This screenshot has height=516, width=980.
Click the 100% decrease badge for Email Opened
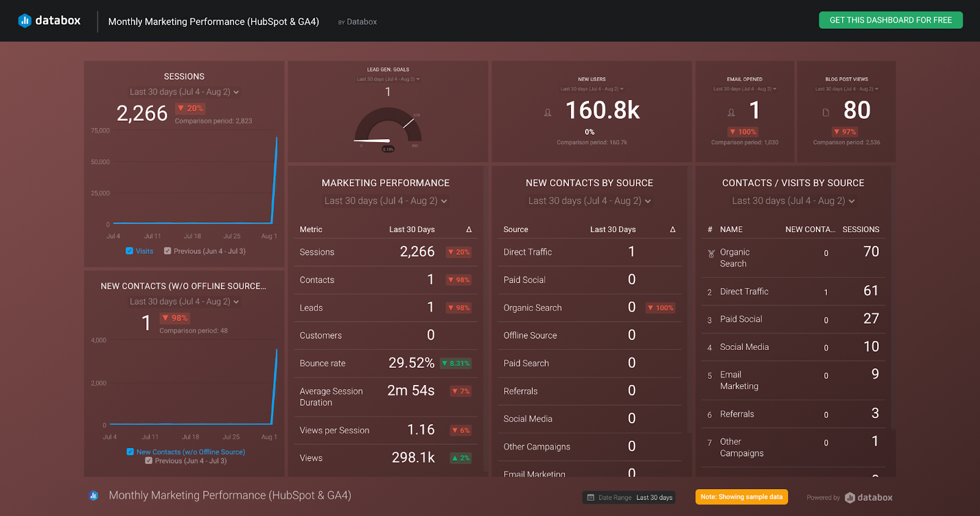[743, 132]
